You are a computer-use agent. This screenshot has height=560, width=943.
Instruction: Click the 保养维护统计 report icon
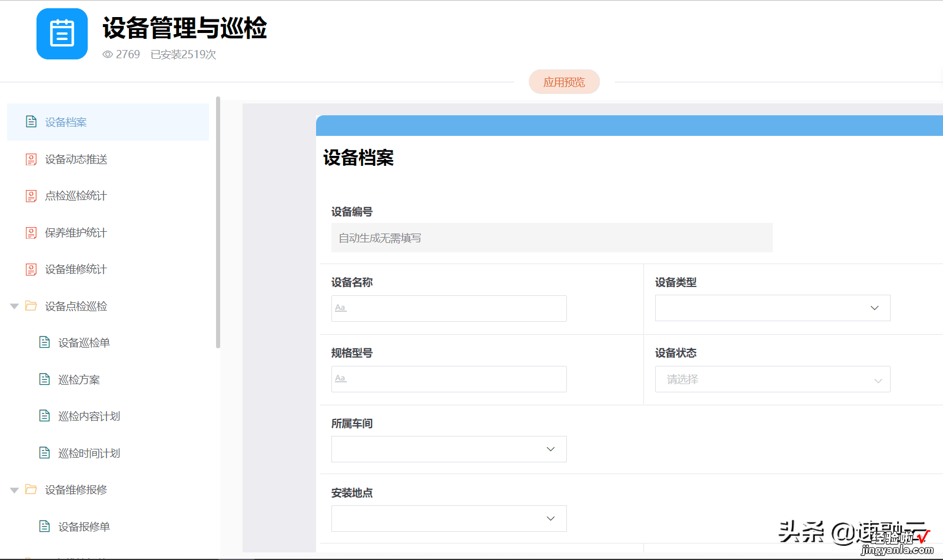click(x=31, y=233)
